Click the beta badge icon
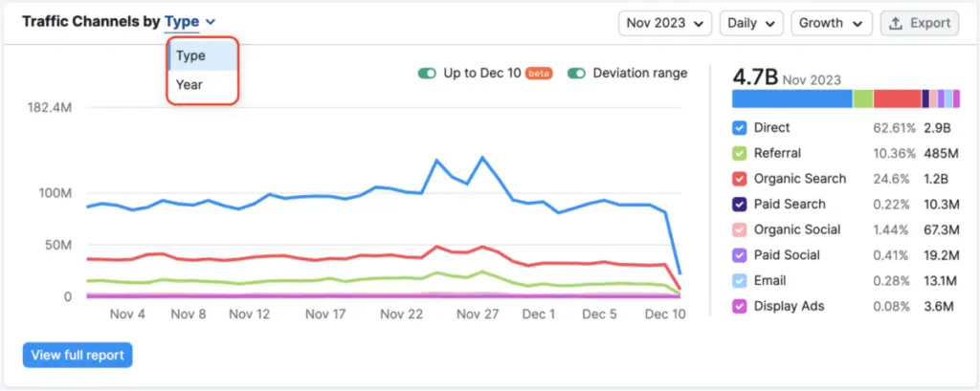This screenshot has height=391, width=980. click(540, 74)
